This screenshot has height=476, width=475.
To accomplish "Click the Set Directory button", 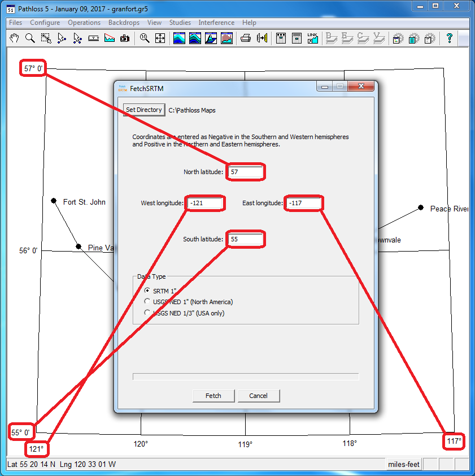I will pyautogui.click(x=144, y=110).
